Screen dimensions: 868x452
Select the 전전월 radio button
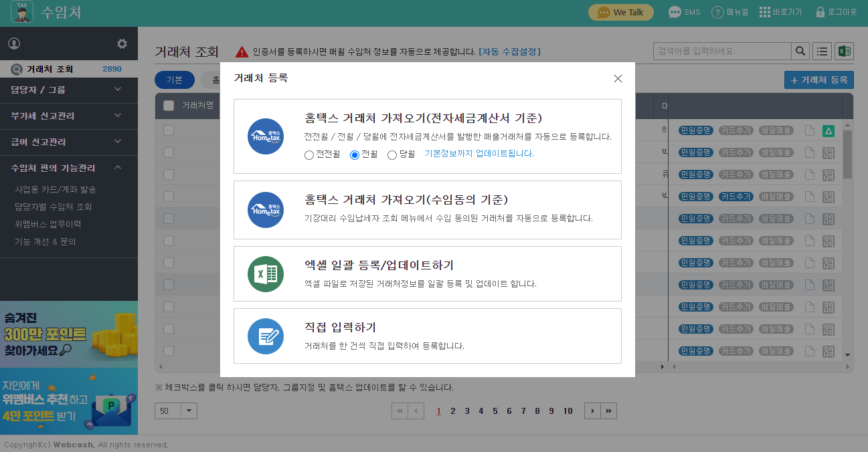(309, 154)
